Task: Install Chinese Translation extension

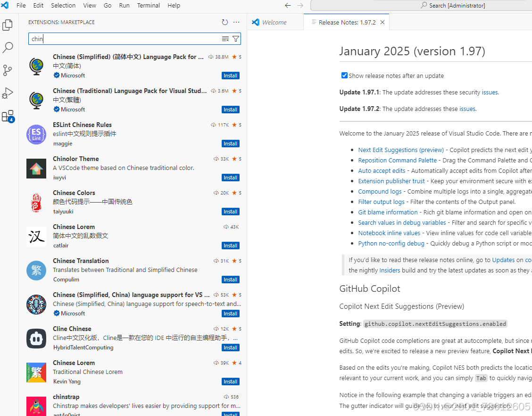Action: (230, 279)
